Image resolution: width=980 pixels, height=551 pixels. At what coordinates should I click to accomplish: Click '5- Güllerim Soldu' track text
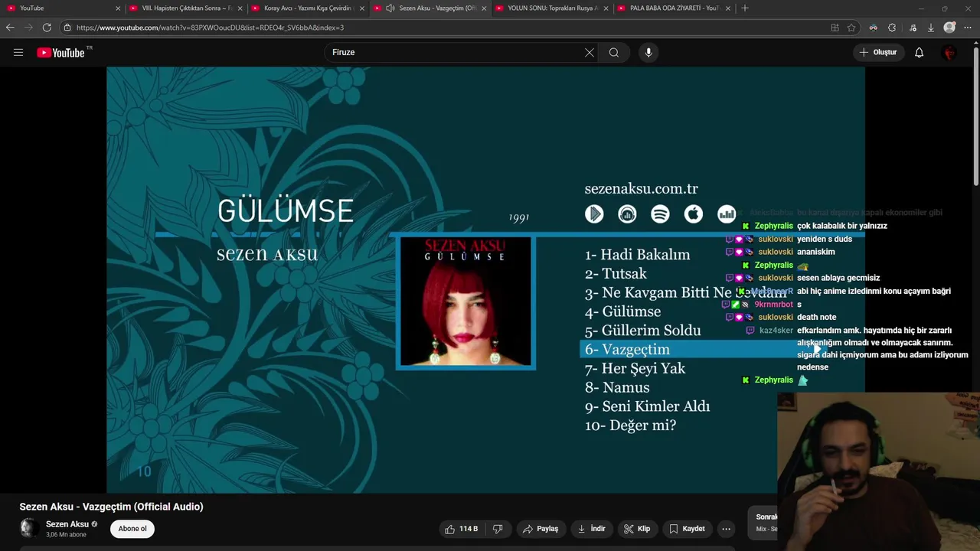pos(642,331)
